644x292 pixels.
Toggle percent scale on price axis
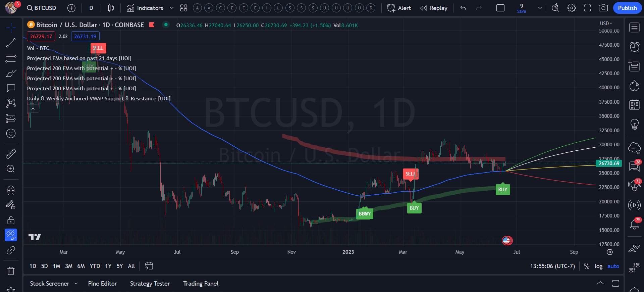(x=587, y=266)
